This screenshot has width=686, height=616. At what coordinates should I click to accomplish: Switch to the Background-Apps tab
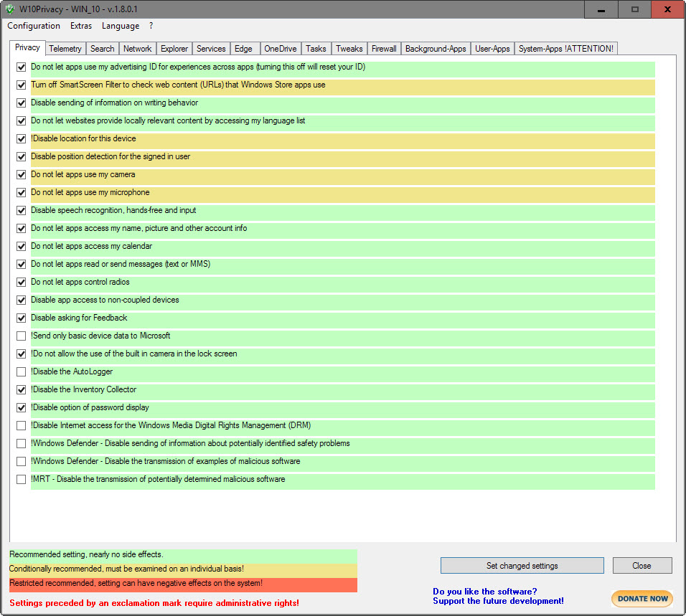[x=436, y=49]
